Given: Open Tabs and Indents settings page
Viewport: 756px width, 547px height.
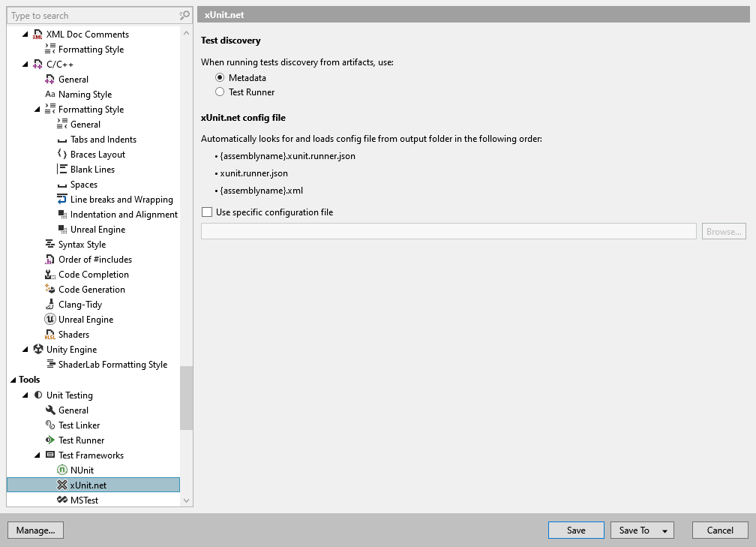Looking at the screenshot, I should [x=103, y=140].
